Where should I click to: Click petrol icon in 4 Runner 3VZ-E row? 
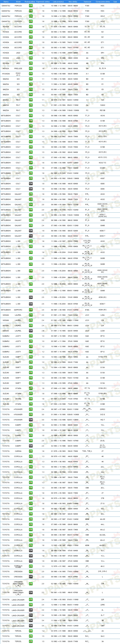(x=31, y=415)
